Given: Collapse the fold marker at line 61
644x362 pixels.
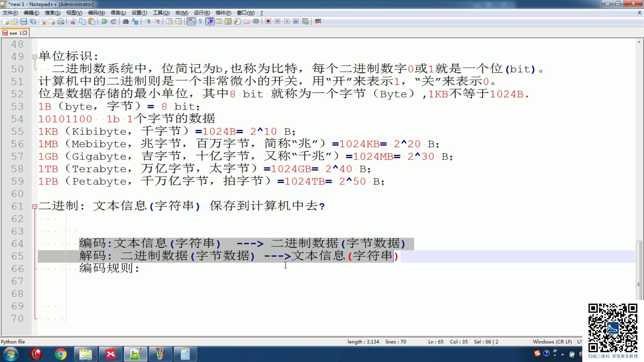Looking at the screenshot, I should pos(35,206).
